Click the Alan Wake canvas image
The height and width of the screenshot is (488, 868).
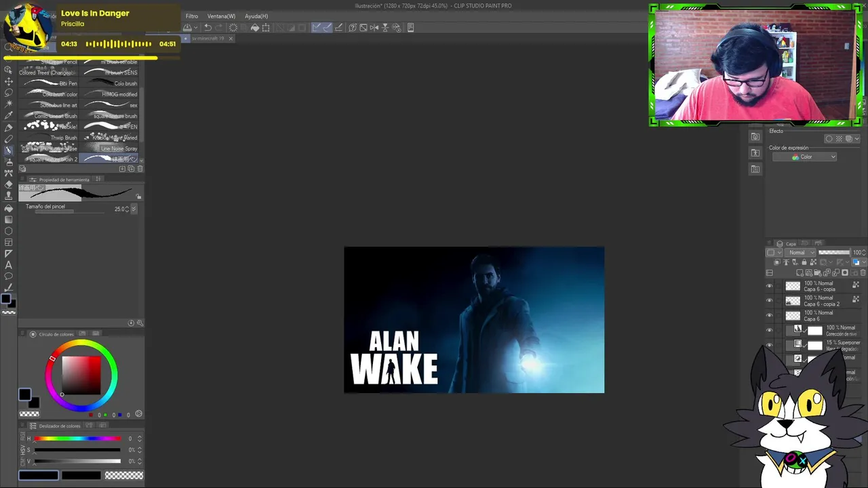pyautogui.click(x=474, y=320)
